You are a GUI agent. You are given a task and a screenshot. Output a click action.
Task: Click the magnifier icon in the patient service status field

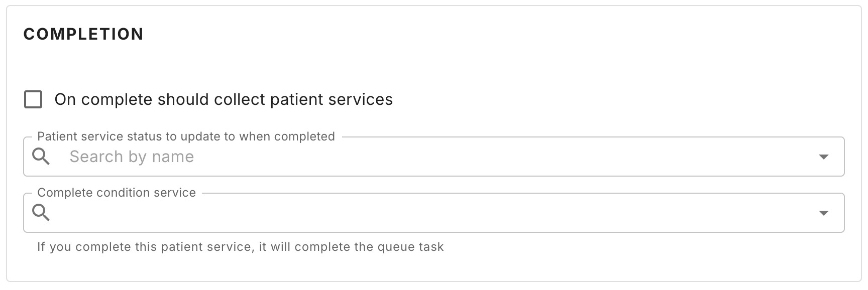pos(41,157)
